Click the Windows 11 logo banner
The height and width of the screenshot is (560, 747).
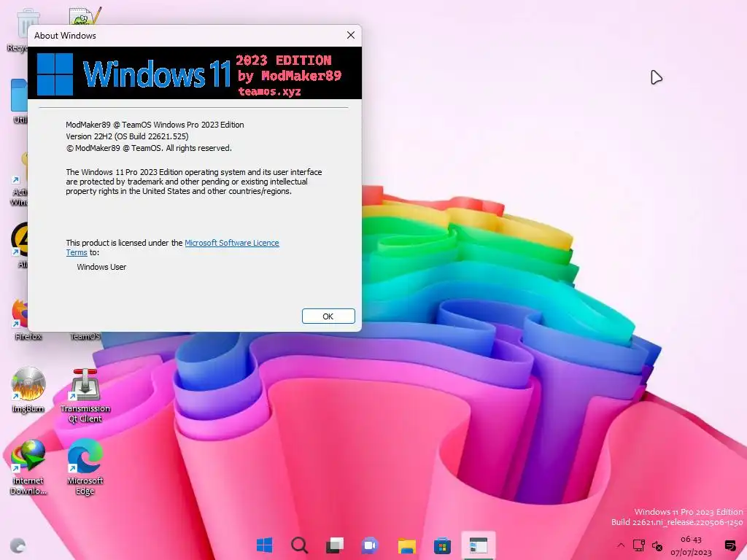(x=195, y=73)
